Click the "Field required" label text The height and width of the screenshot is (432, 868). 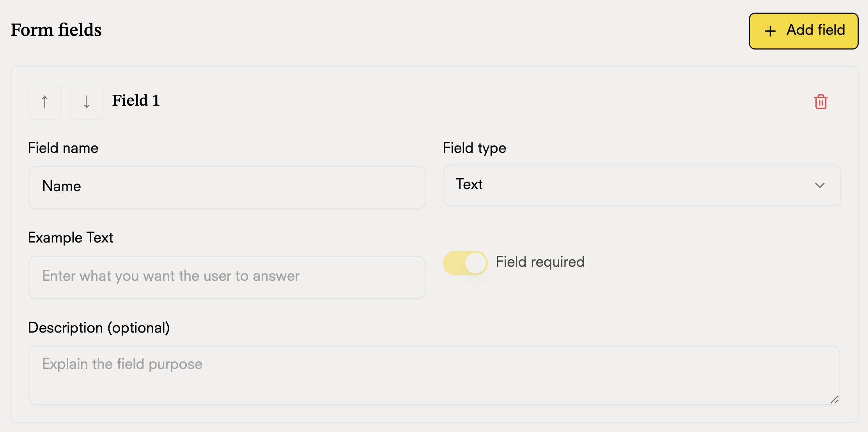[x=540, y=262]
